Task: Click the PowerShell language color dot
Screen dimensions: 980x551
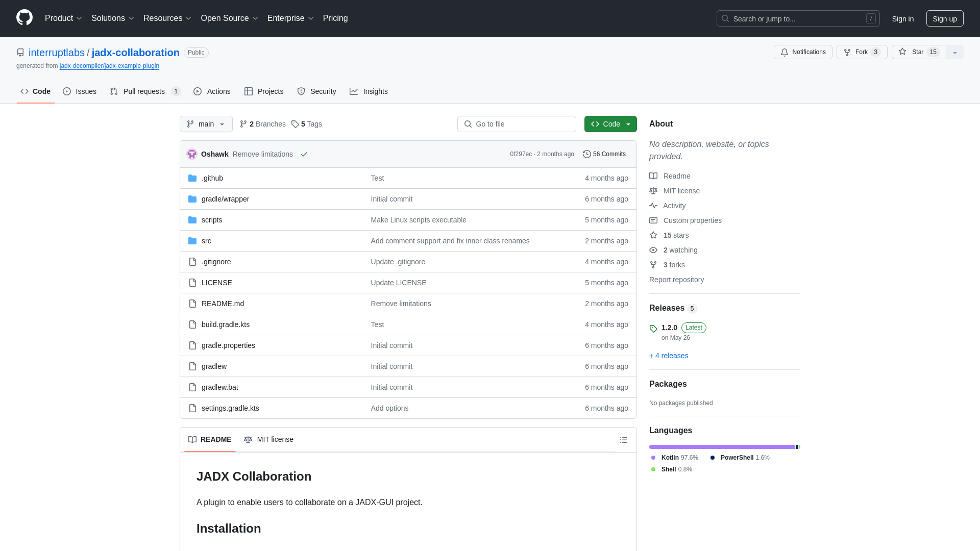Action: pos(713,458)
